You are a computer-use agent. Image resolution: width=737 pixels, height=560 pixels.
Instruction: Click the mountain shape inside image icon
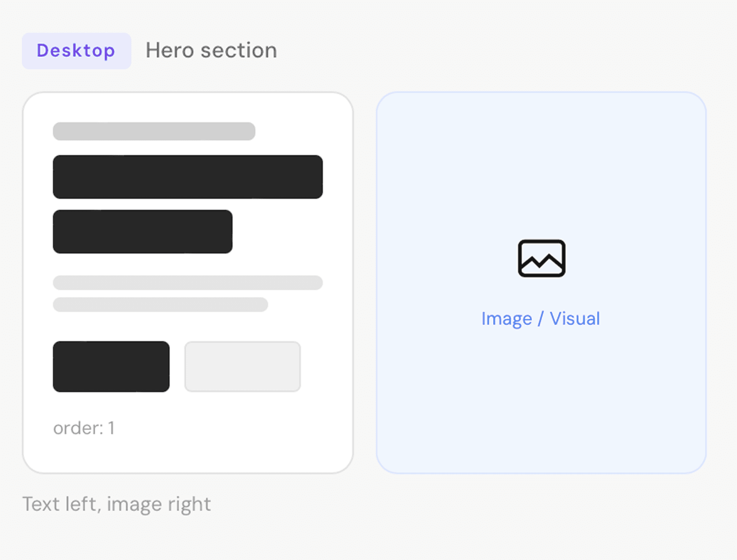[x=541, y=261]
